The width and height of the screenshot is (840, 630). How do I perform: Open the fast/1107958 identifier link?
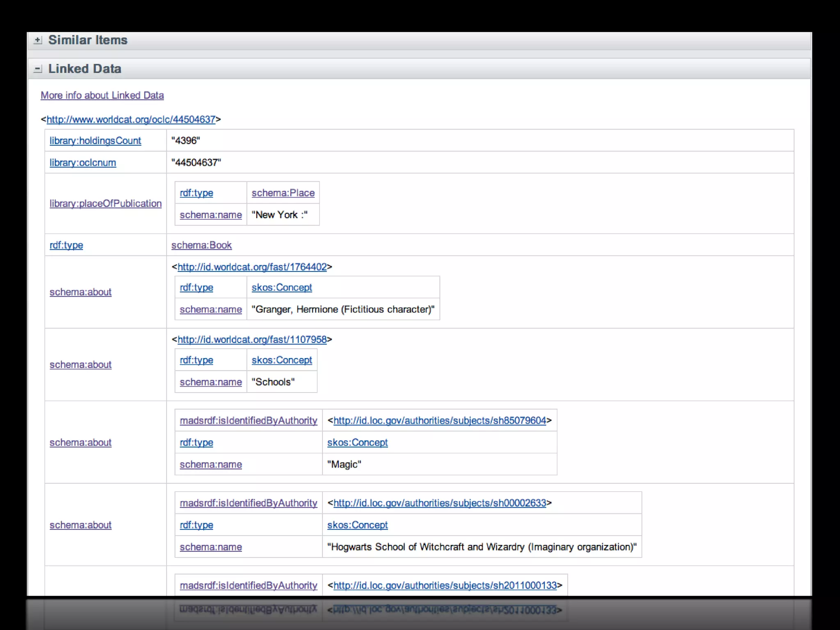click(x=252, y=340)
